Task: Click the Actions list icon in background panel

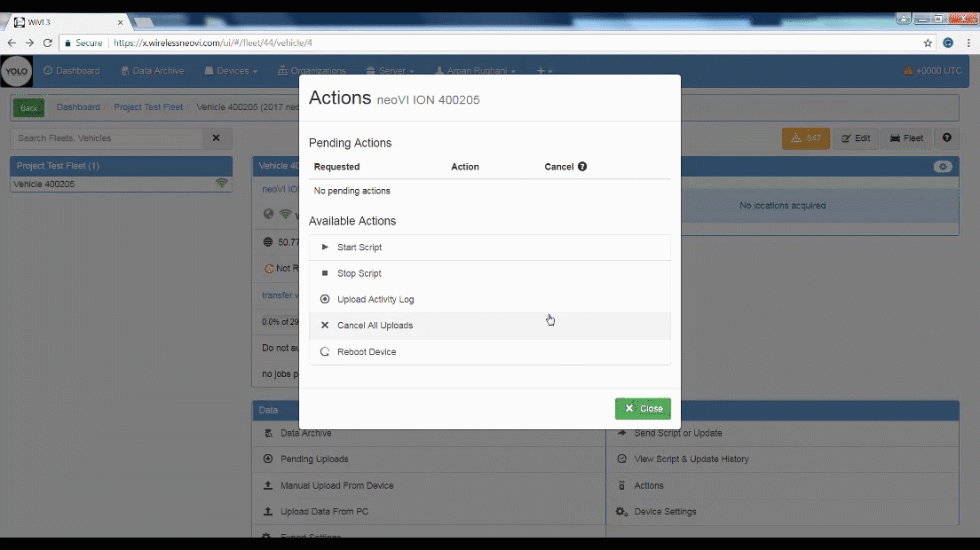Action: (x=622, y=485)
